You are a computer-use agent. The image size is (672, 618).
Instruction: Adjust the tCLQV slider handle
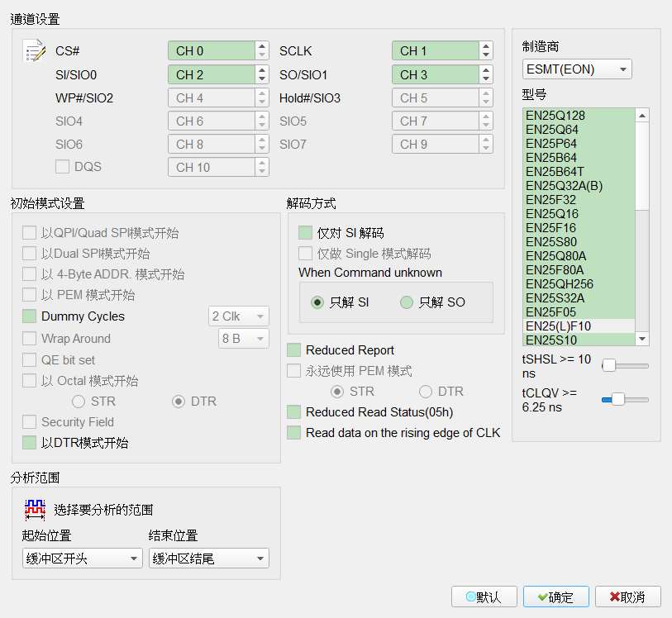[618, 399]
